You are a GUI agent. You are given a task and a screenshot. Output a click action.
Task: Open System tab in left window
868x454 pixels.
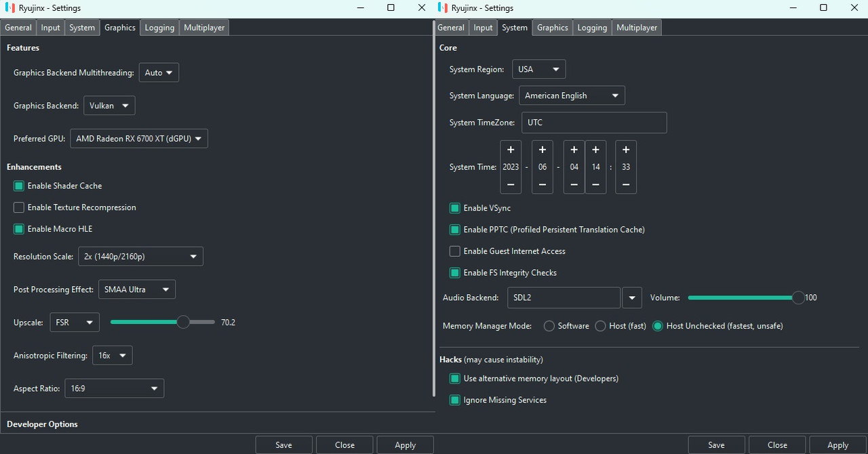tap(82, 28)
